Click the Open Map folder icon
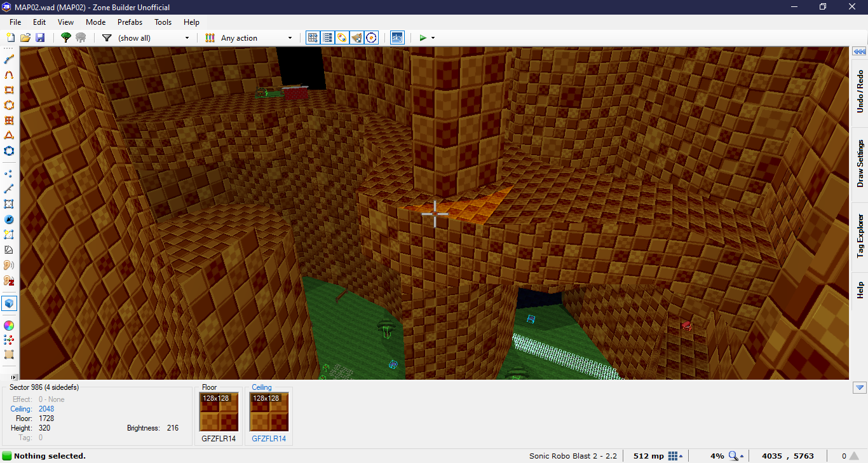This screenshot has height=463, width=868. point(25,38)
